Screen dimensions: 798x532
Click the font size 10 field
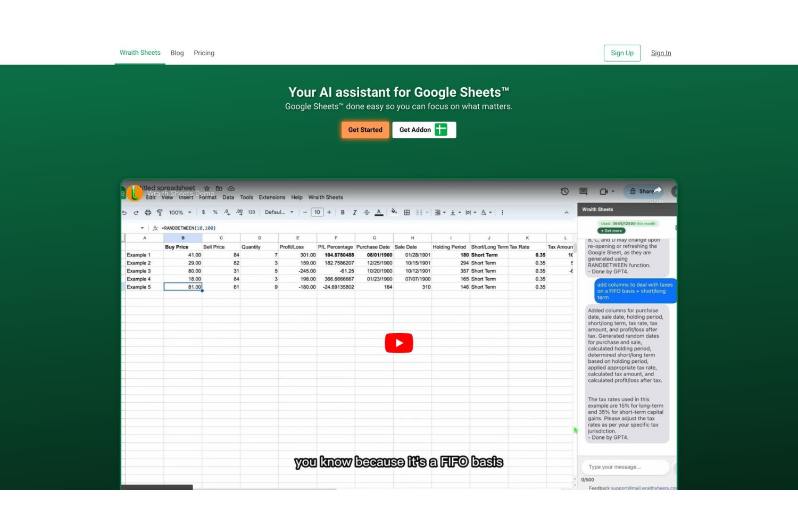pos(317,212)
